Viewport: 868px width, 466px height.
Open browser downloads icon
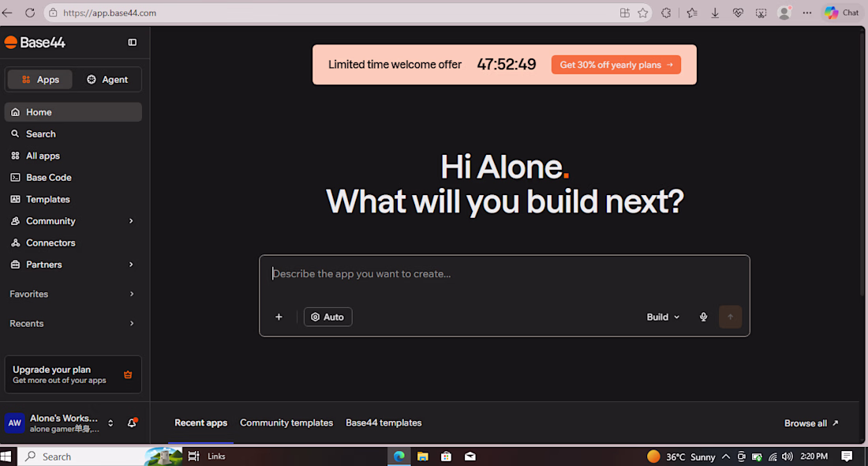click(715, 13)
